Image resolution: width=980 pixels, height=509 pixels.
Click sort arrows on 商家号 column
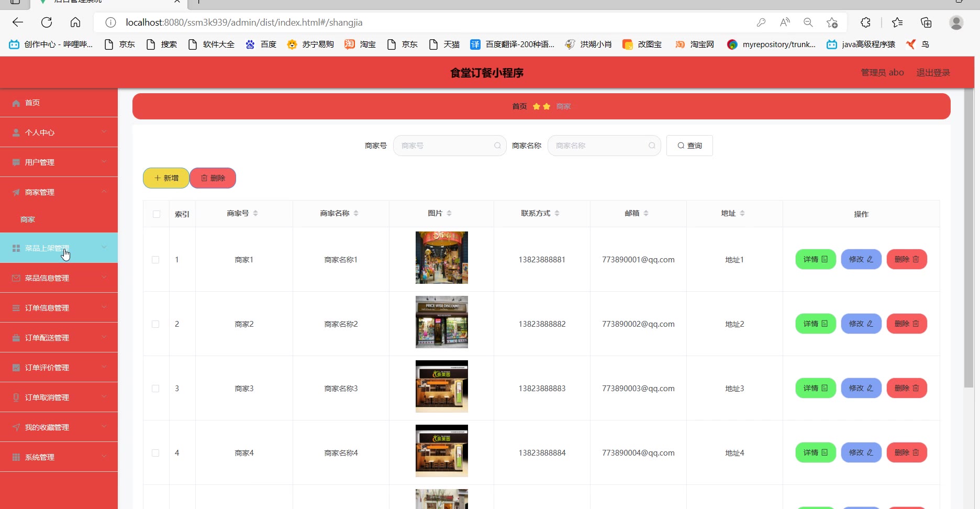click(x=255, y=213)
